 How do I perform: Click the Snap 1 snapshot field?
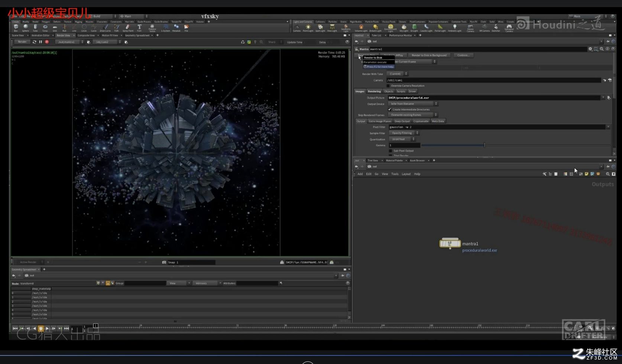pos(191,262)
